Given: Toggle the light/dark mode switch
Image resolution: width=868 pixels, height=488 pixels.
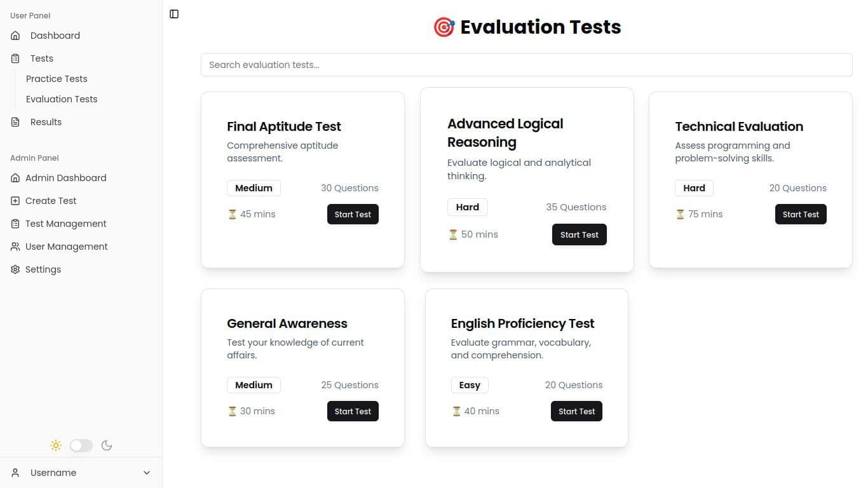Looking at the screenshot, I should click(81, 445).
